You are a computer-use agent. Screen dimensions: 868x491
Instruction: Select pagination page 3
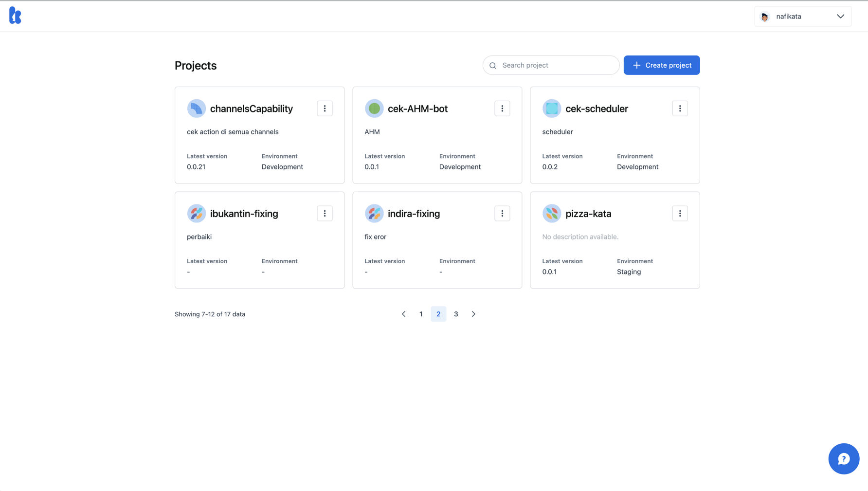tap(456, 314)
